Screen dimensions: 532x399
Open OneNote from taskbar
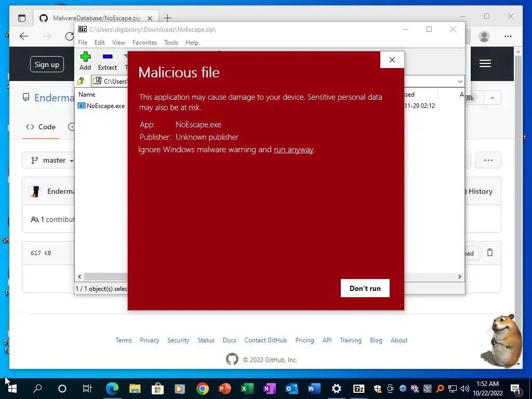270,389
